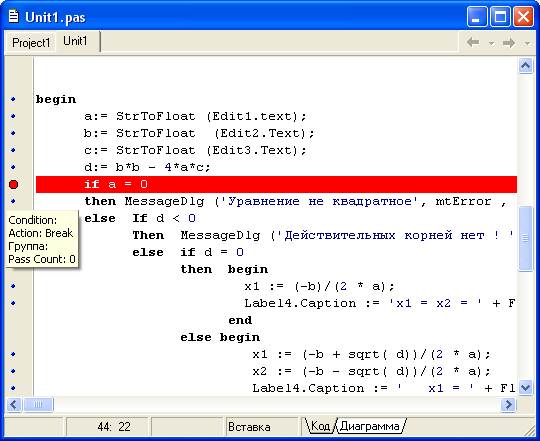Close the Unit1.pas window

pyautogui.click(x=523, y=16)
